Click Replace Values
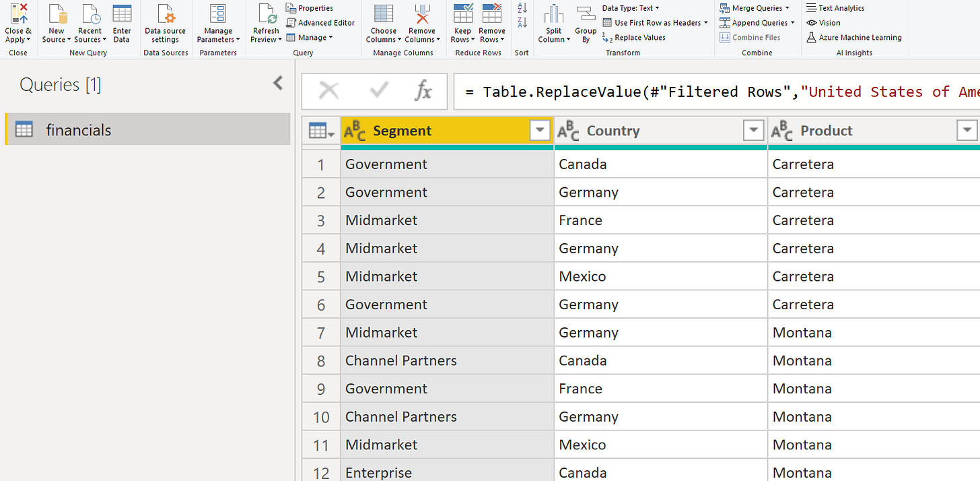This screenshot has width=980, height=481. point(633,38)
